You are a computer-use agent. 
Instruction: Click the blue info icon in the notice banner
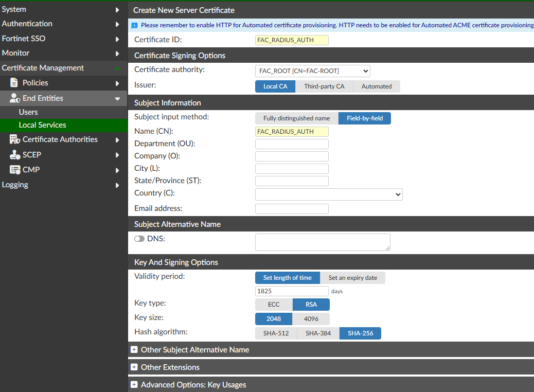coord(134,25)
